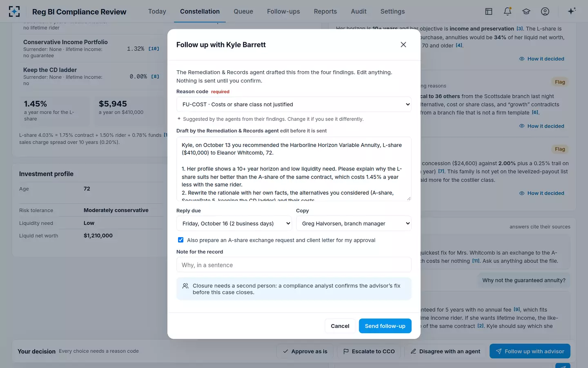Screen dimensions: 588x368
Task: Click the Note for the record field
Action: pos(294,265)
